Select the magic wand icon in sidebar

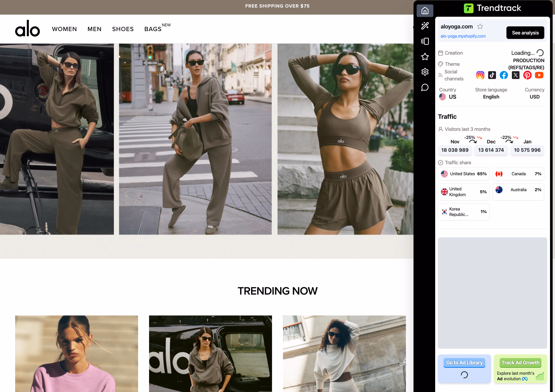425,26
